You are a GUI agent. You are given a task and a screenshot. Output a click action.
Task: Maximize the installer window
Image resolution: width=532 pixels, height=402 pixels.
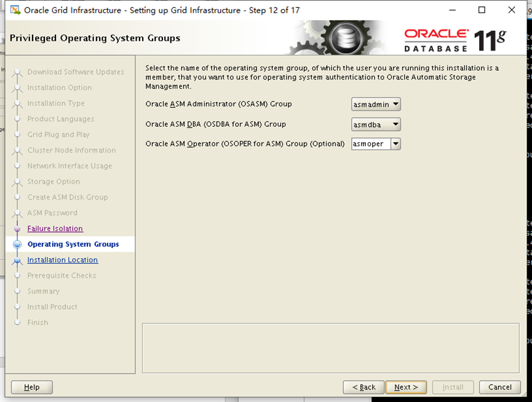(482, 10)
